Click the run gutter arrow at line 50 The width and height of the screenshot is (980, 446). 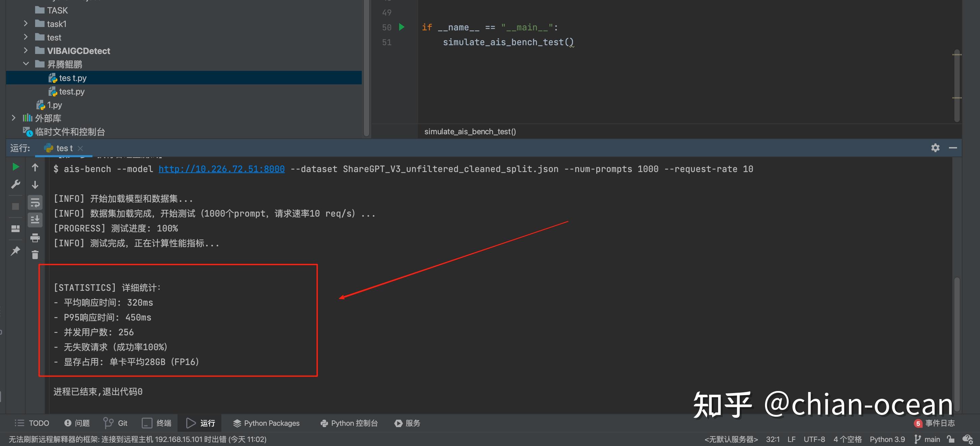click(402, 27)
